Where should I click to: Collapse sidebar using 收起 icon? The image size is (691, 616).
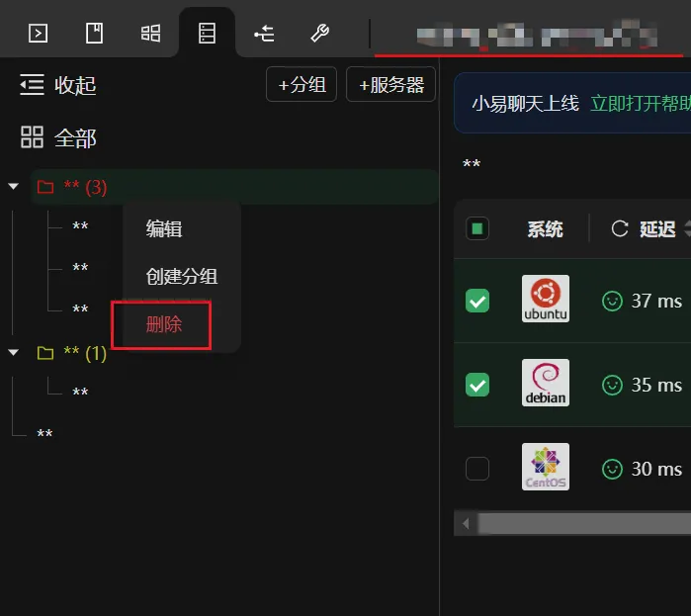point(32,85)
